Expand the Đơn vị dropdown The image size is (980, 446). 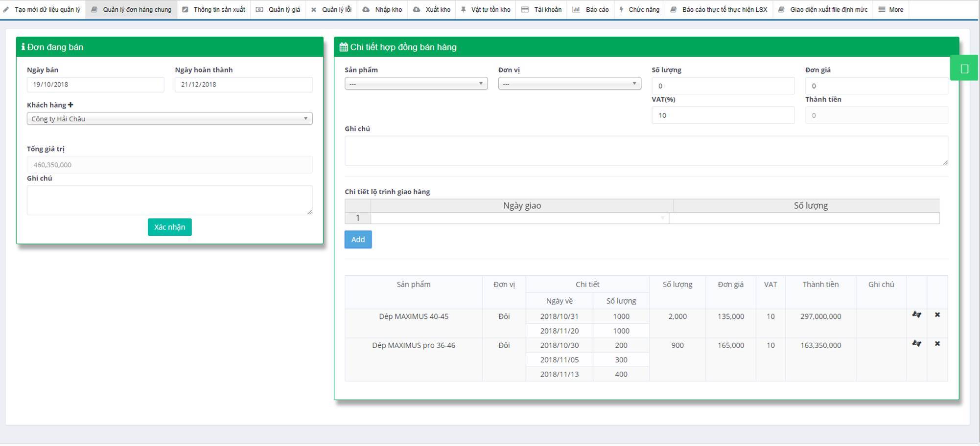(569, 84)
